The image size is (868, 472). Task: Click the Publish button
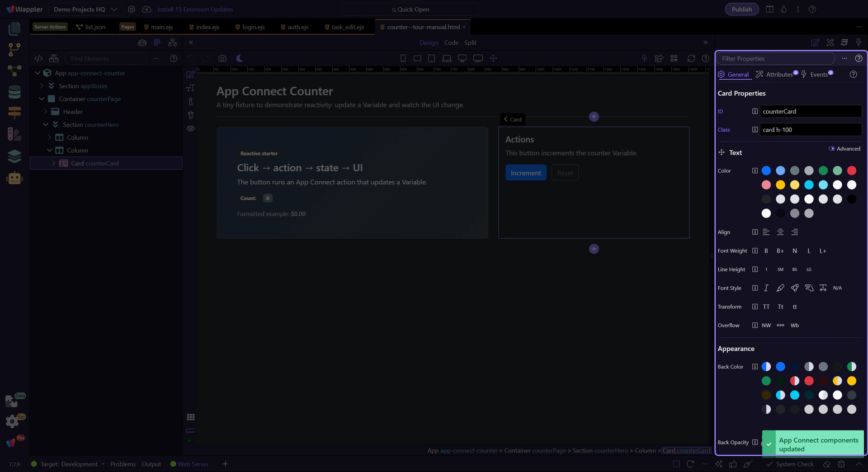[741, 9]
